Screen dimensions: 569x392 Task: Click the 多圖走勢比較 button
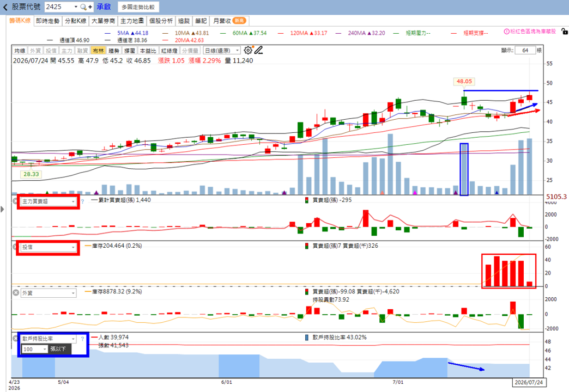tap(138, 7)
